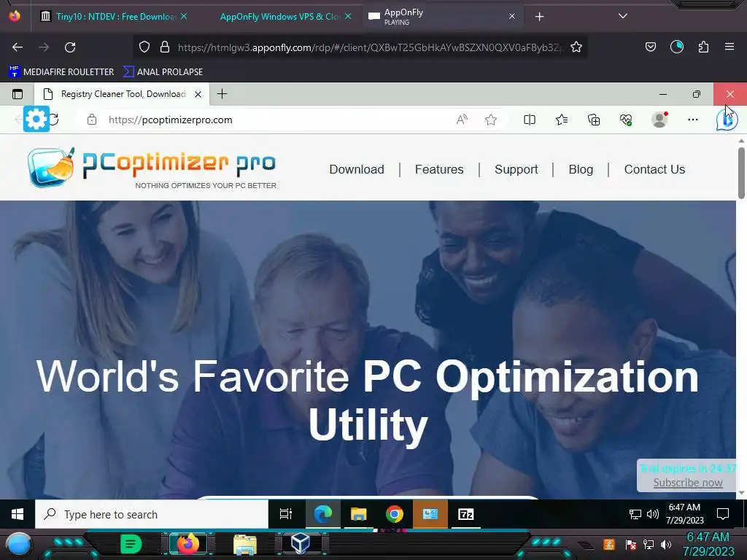Viewport: 747px width, 560px height.
Task: Open Task View in remote taskbar
Action: pos(285,514)
